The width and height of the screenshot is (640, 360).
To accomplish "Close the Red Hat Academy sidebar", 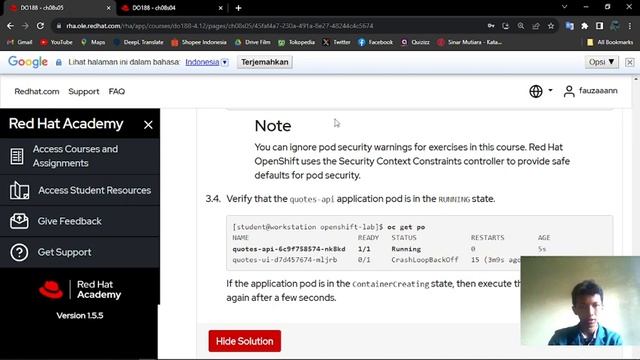I will click(x=148, y=125).
